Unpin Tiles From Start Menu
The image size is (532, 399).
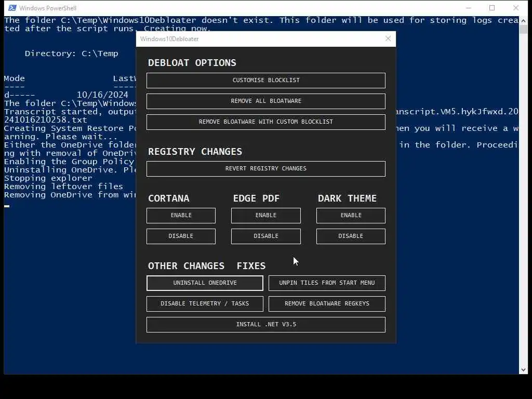click(327, 283)
